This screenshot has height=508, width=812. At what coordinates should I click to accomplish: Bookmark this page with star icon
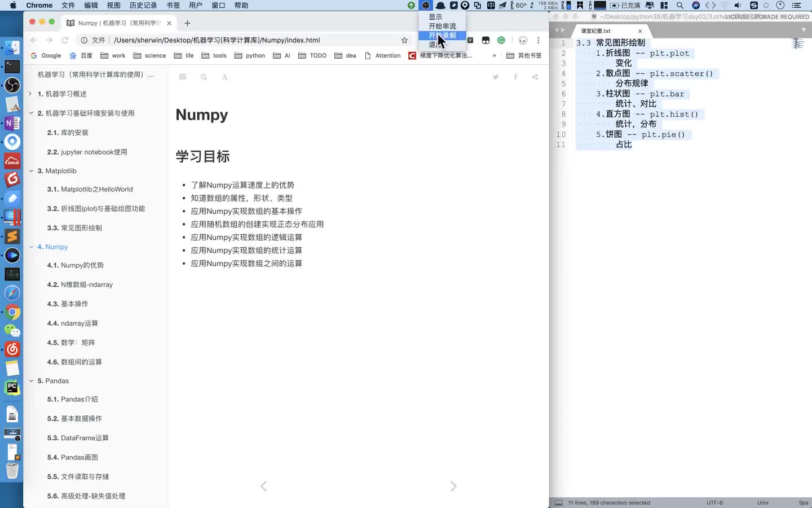[404, 40]
